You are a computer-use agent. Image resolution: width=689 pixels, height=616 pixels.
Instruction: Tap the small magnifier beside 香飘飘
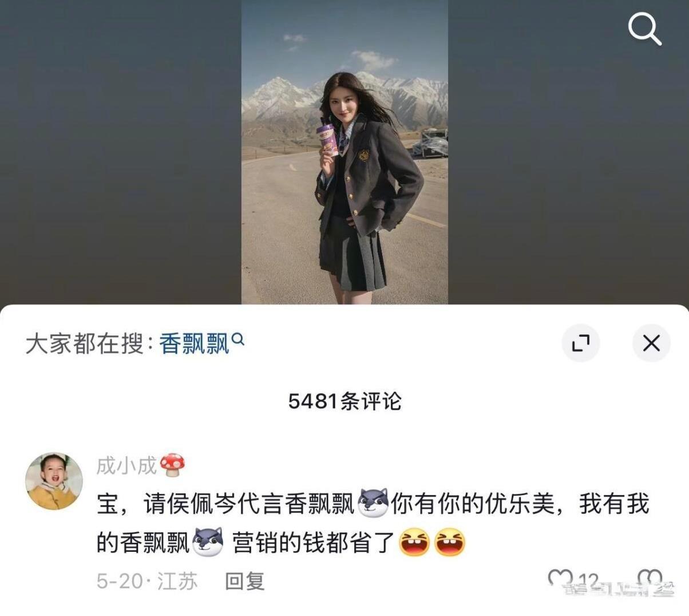[x=238, y=339]
